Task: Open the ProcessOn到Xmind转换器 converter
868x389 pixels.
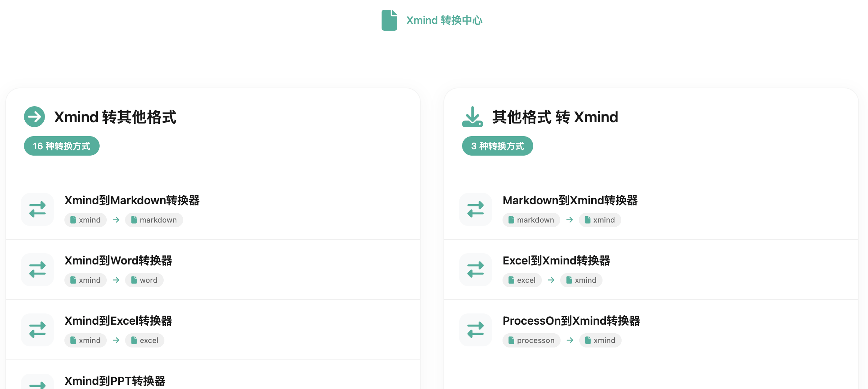Action: (571, 321)
